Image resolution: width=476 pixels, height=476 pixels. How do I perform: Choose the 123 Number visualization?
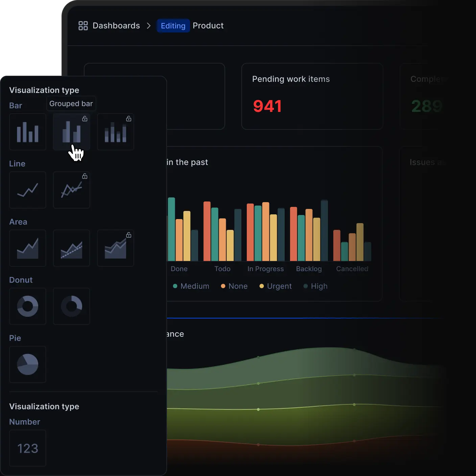(28, 448)
